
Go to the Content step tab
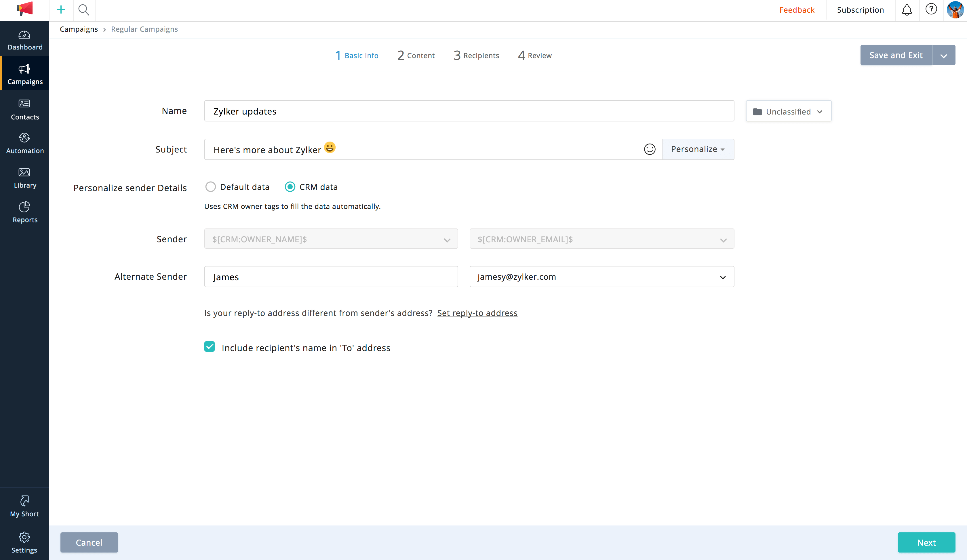coord(416,55)
